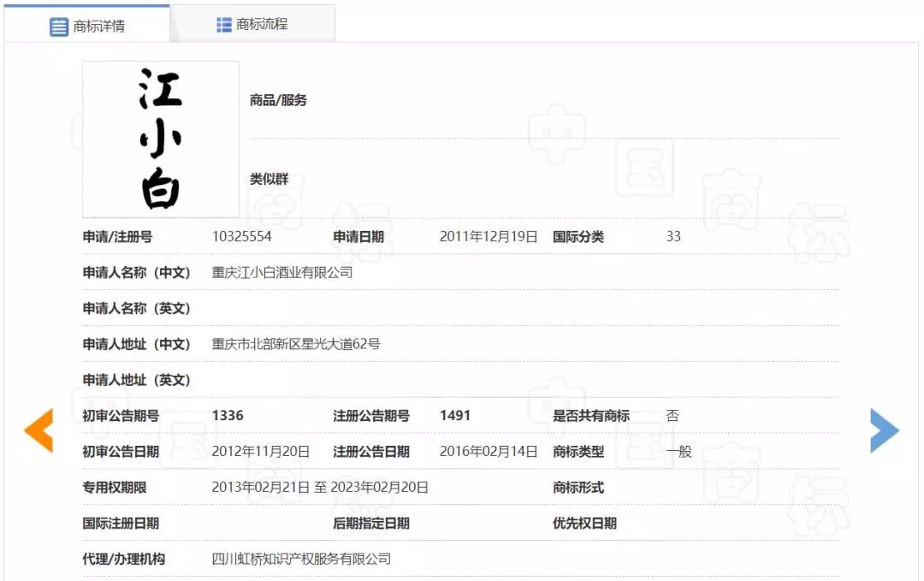Click the 后期指定日期 label
The image size is (924, 581).
pyautogui.click(x=371, y=524)
